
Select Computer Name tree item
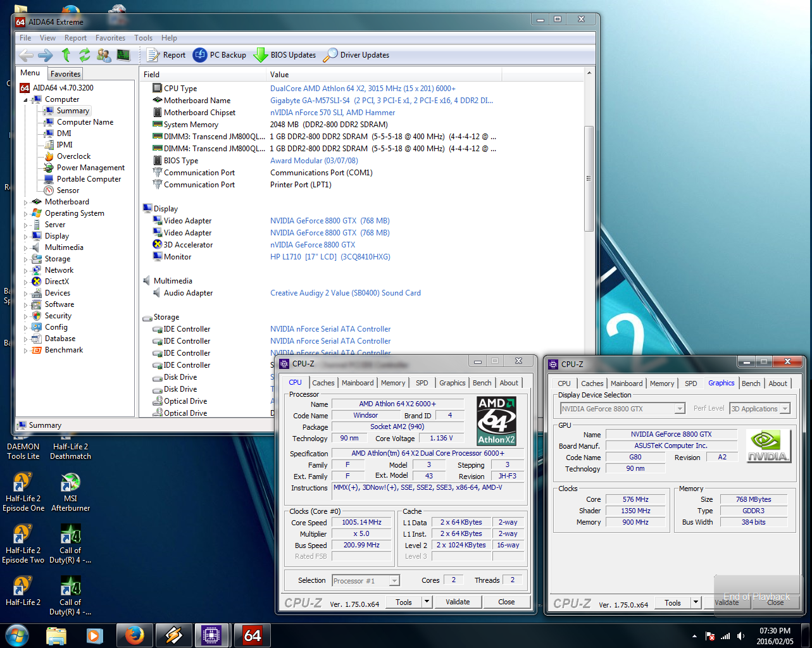click(x=85, y=122)
